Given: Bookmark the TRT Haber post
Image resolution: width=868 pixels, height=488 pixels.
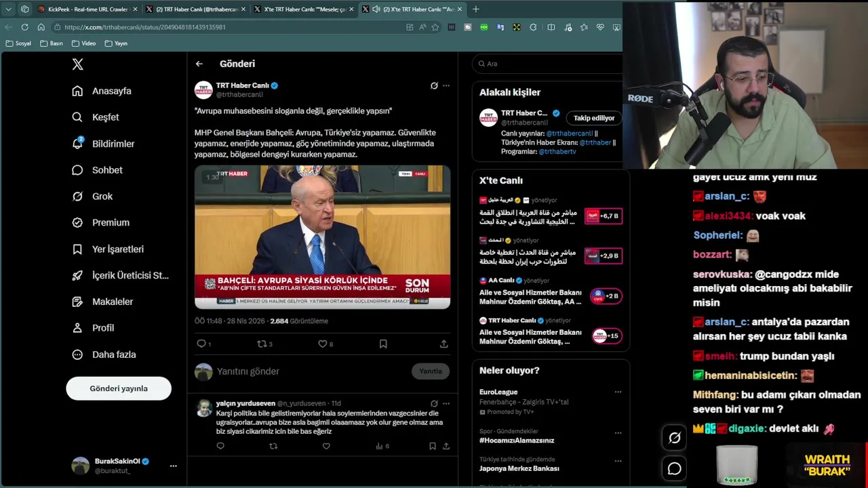Looking at the screenshot, I should point(383,344).
